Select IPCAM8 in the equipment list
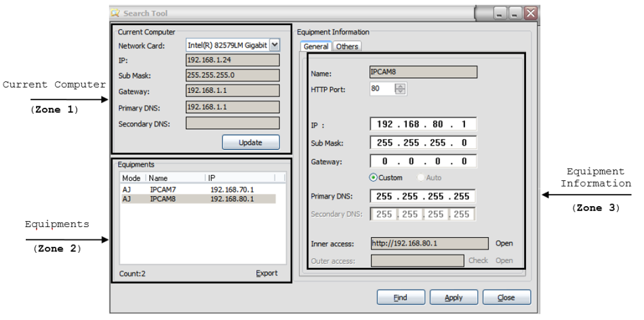Screen dimensions: 644x320 pos(163,199)
